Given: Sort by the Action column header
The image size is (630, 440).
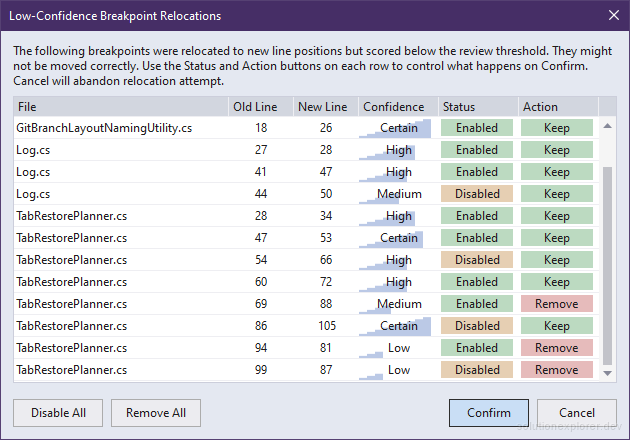Looking at the screenshot, I should (558, 107).
